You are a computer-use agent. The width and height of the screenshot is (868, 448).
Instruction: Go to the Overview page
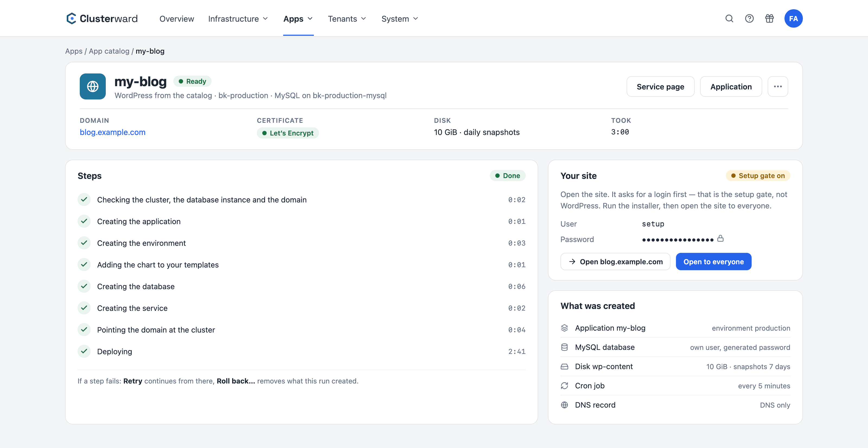[x=177, y=19]
